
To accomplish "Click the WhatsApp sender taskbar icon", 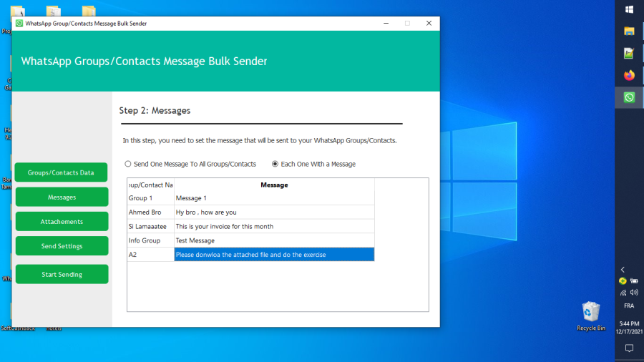I will (629, 97).
